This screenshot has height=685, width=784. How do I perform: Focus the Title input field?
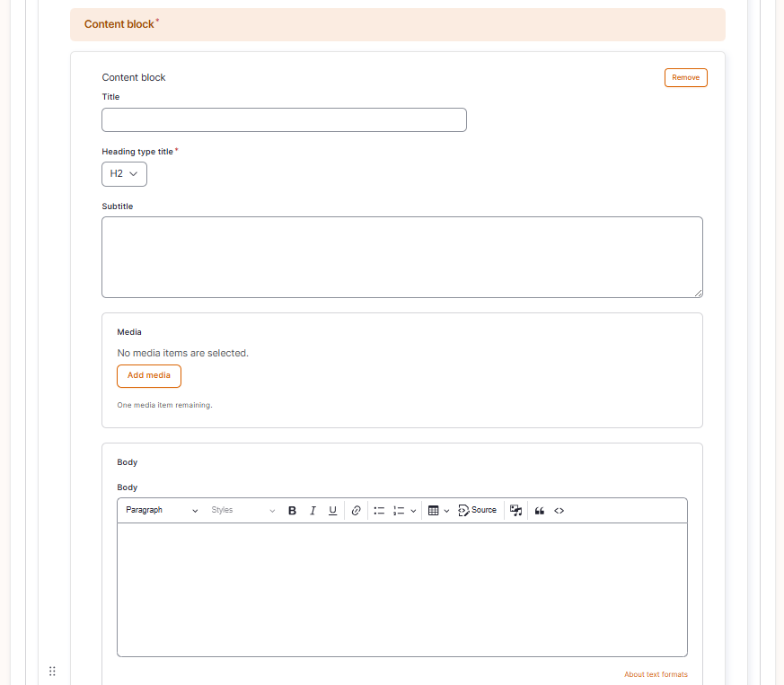284,120
